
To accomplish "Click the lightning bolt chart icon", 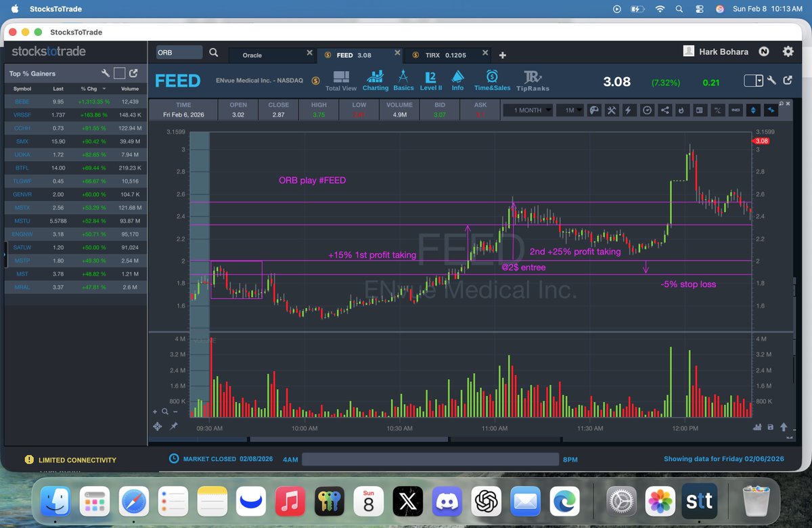I will [629, 110].
